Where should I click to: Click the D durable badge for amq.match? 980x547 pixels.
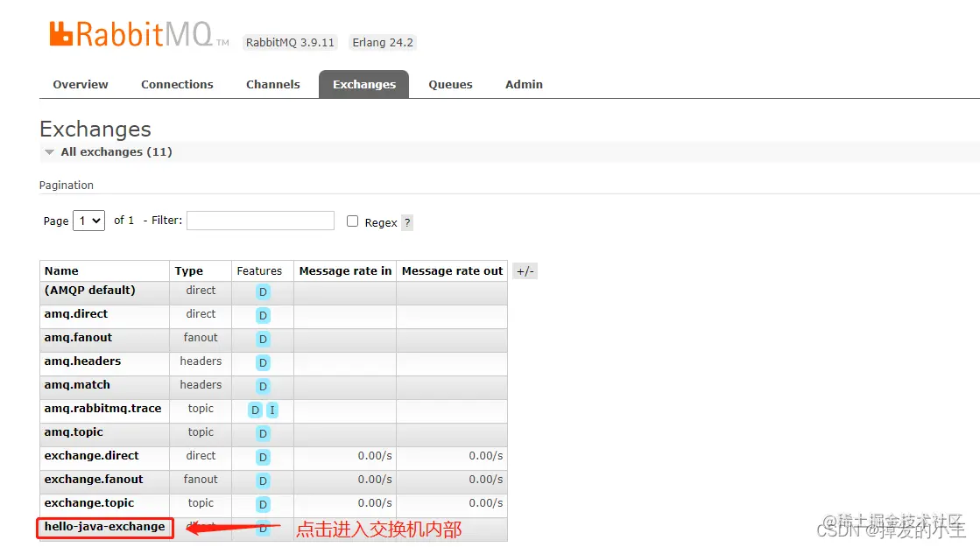[263, 387]
